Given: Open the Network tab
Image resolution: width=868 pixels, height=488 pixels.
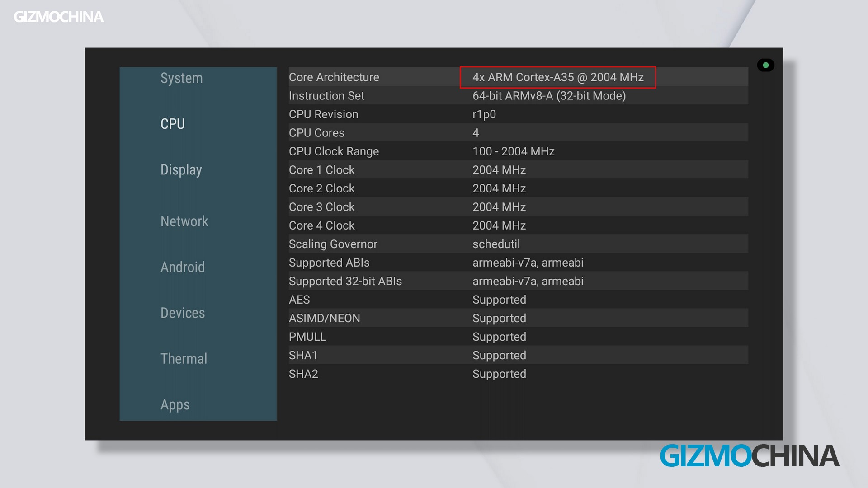Looking at the screenshot, I should [x=184, y=221].
